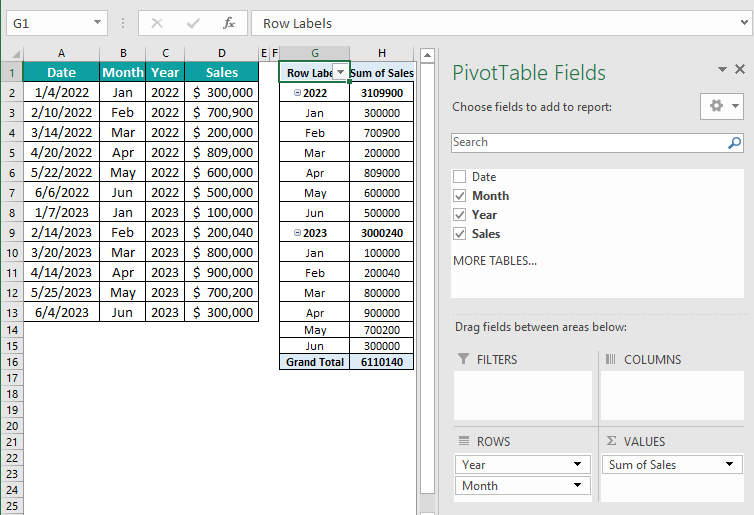Select column H header
The height and width of the screenshot is (515, 754).
(382, 53)
